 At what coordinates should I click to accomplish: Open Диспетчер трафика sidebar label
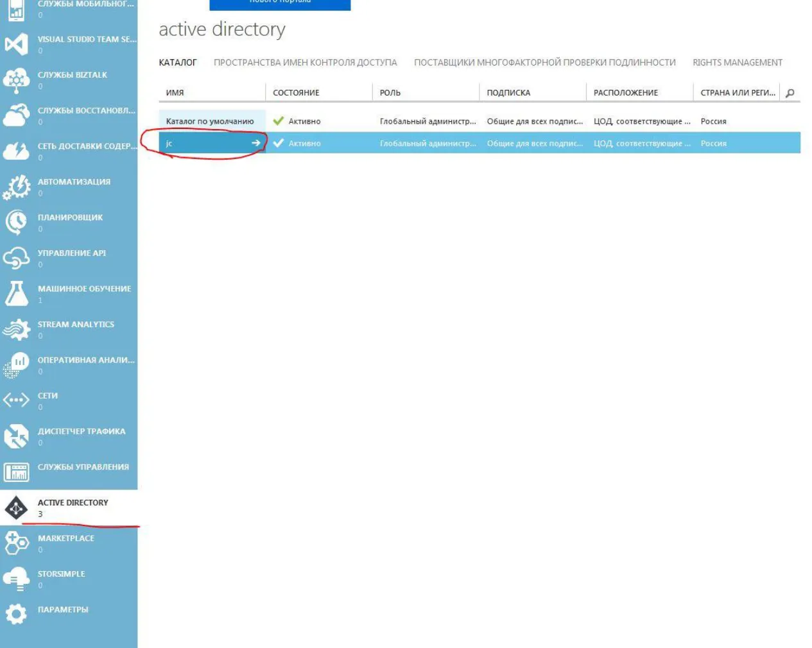(x=82, y=432)
